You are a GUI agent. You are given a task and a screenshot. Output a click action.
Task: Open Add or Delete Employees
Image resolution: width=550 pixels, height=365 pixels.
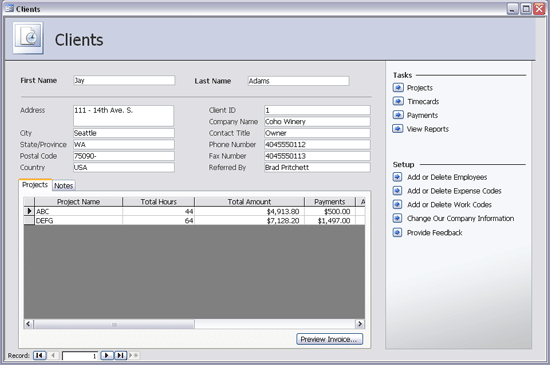(447, 177)
